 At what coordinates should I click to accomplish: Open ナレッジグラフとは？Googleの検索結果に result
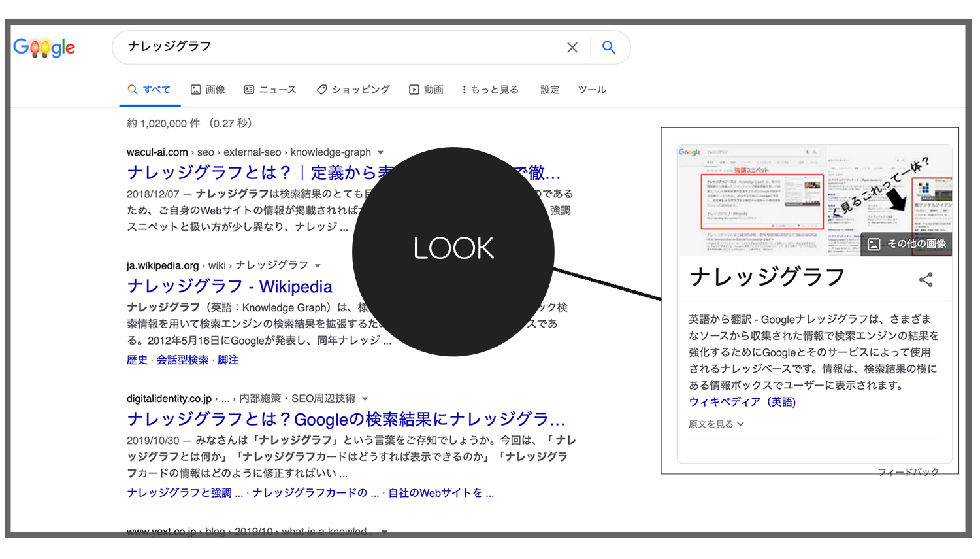point(346,419)
